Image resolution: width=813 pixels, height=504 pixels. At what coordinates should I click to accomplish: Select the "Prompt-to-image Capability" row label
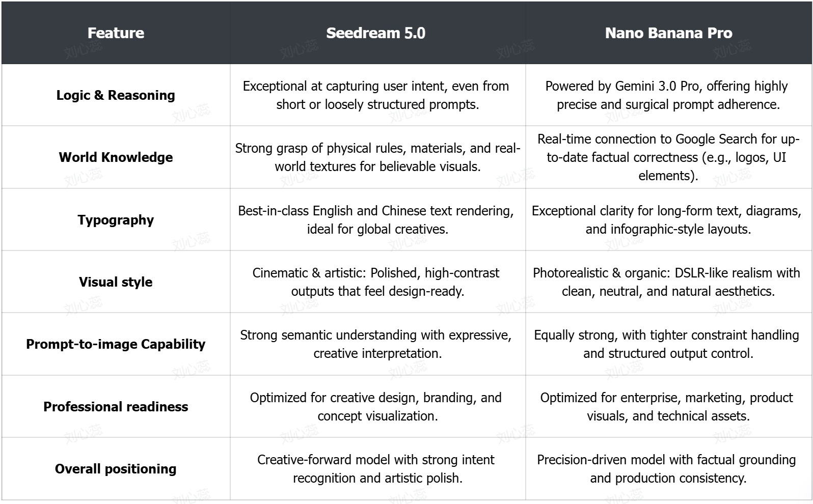(116, 344)
